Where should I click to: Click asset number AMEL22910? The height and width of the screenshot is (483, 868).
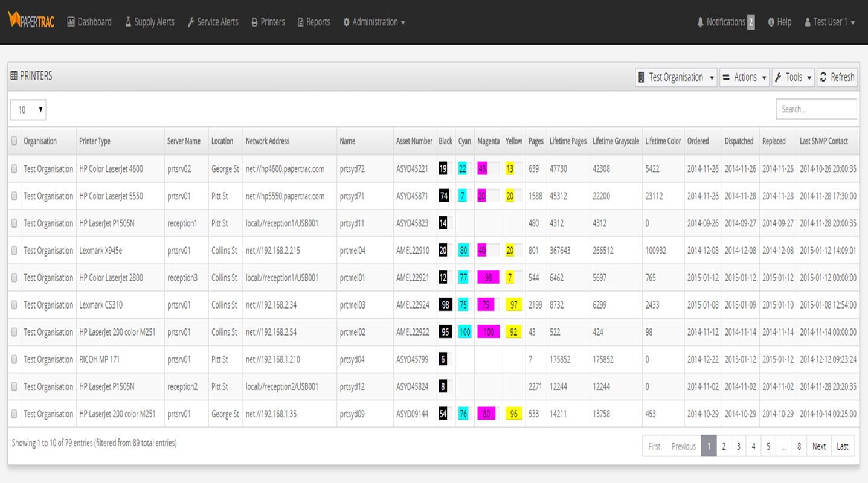[x=413, y=251]
